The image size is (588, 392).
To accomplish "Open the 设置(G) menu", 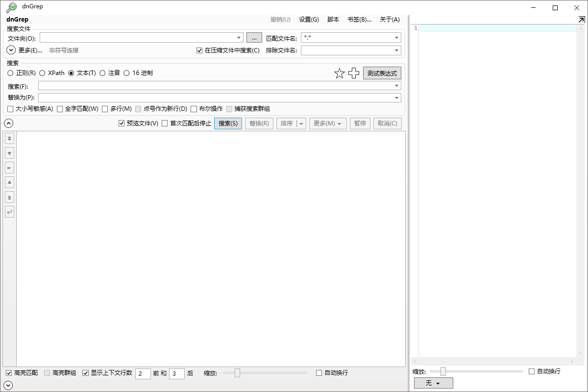I will click(309, 19).
